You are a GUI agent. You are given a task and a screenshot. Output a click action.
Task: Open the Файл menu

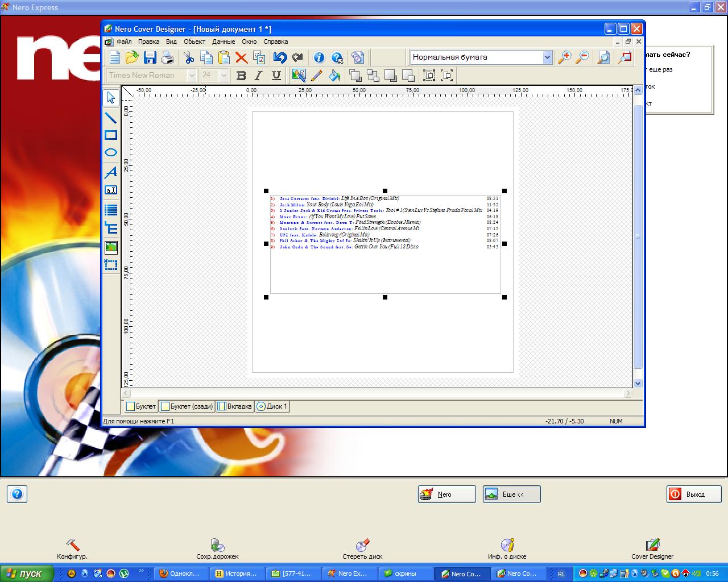click(124, 41)
